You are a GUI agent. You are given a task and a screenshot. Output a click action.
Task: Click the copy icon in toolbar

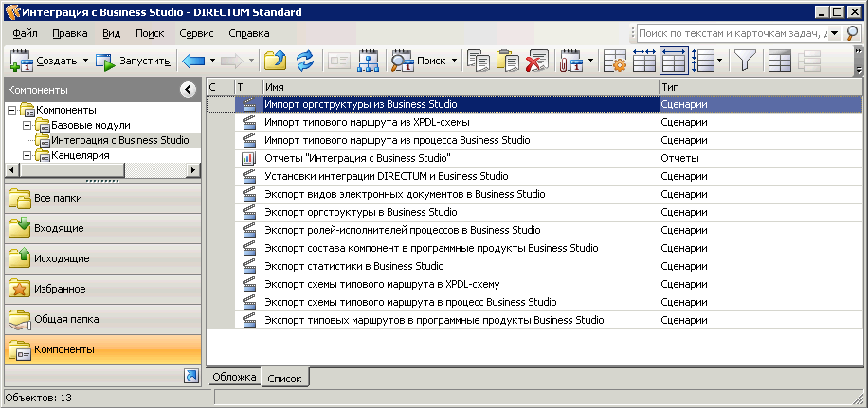click(x=479, y=62)
